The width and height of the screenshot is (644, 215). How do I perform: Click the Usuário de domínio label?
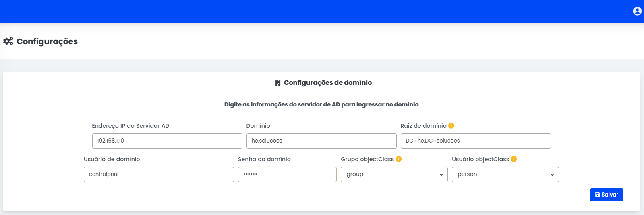pos(112,159)
